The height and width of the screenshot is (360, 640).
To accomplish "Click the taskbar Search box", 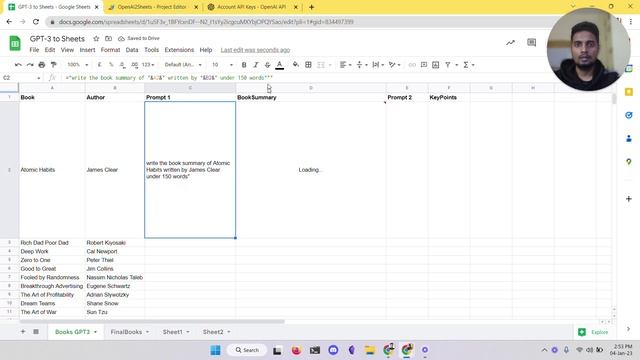I will click(247, 350).
